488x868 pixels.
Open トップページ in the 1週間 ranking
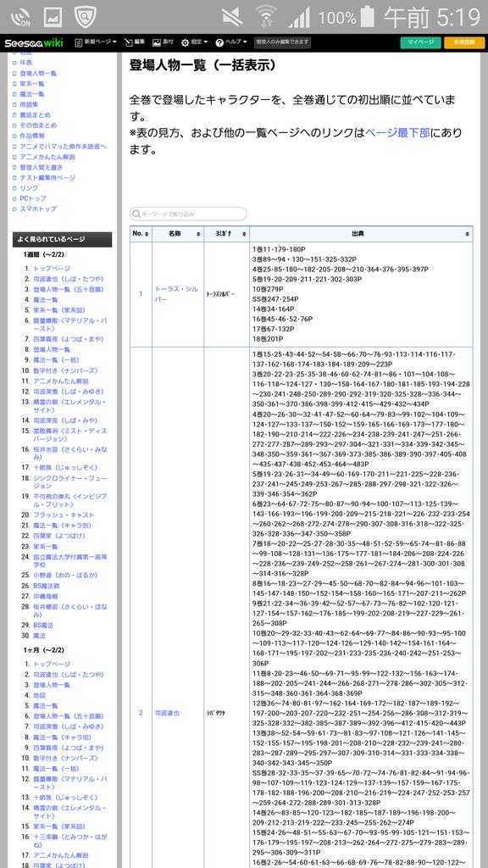click(52, 269)
